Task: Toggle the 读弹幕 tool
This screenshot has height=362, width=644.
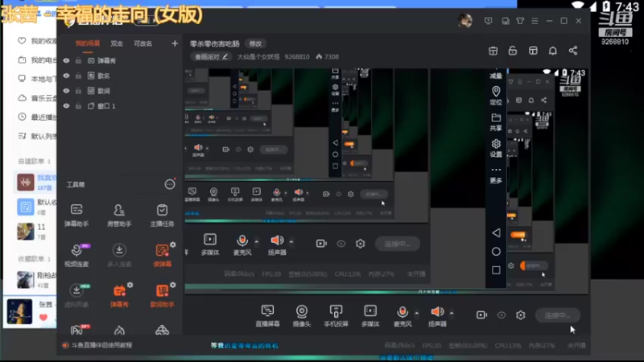Action: pyautogui.click(x=162, y=255)
